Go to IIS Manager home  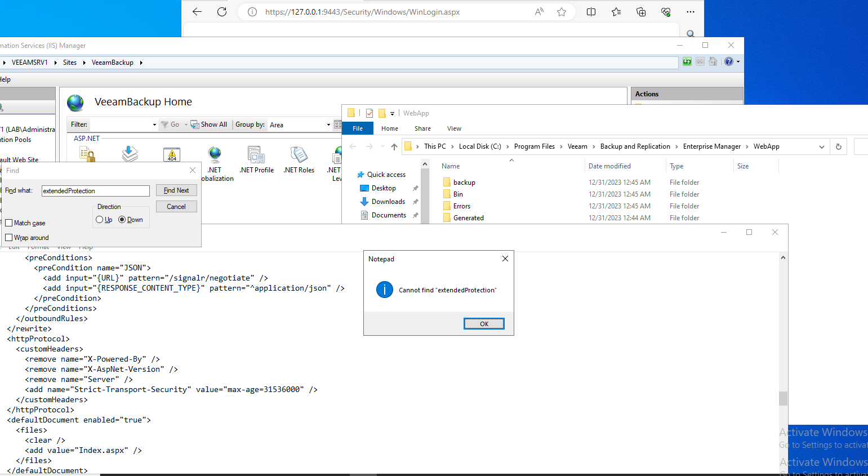[x=713, y=62]
